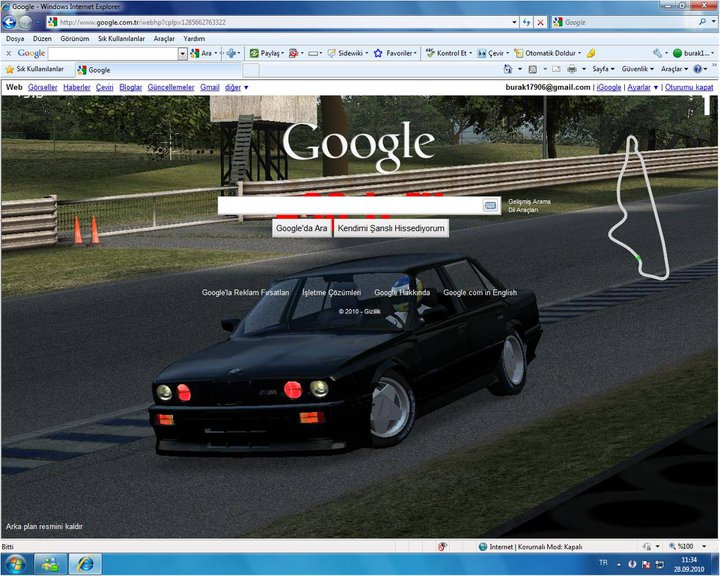The image size is (720, 576).
Task: Open the Düzen menu
Action: [42, 39]
